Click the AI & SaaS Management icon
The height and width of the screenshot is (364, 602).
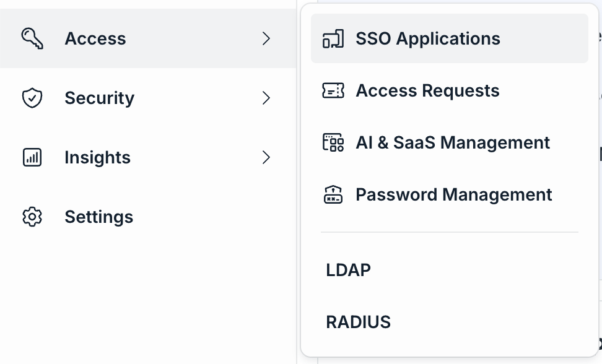pyautogui.click(x=333, y=142)
